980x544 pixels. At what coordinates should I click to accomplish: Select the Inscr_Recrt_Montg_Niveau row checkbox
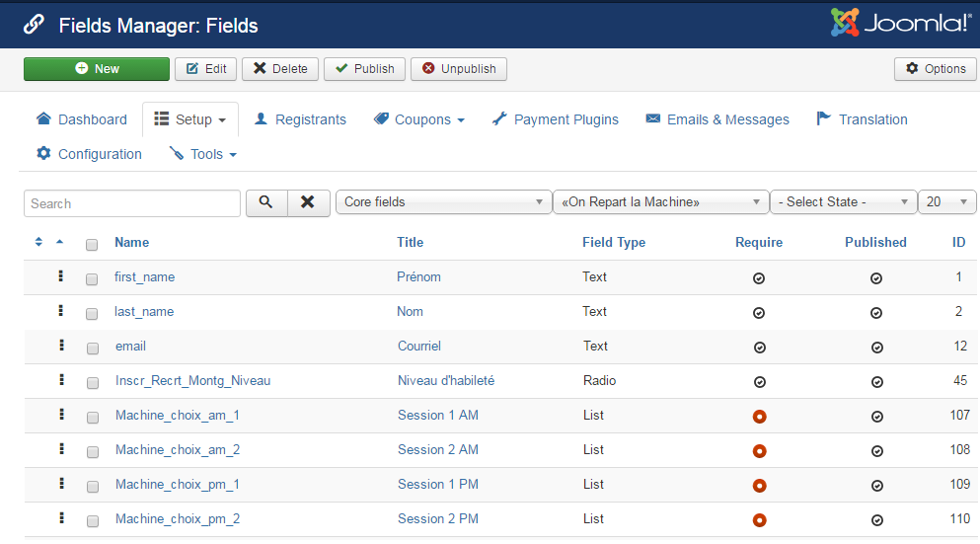coord(92,383)
